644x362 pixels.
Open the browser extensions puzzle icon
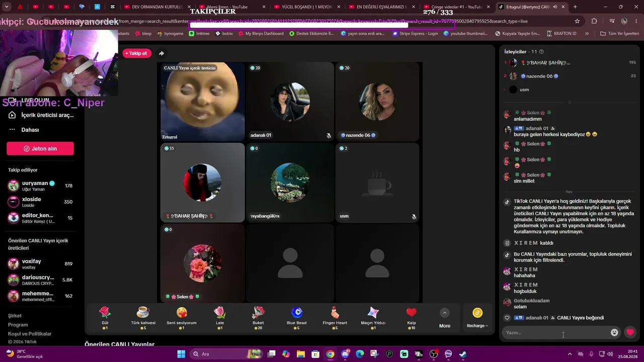pyautogui.click(x=594, y=21)
